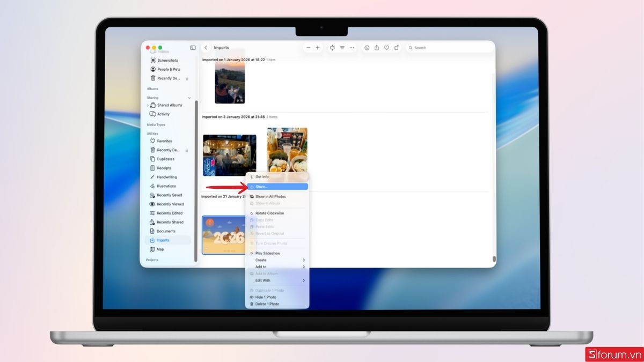Image resolution: width=644 pixels, height=362 pixels.
Task: Focus the Search field
Action: 449,48
